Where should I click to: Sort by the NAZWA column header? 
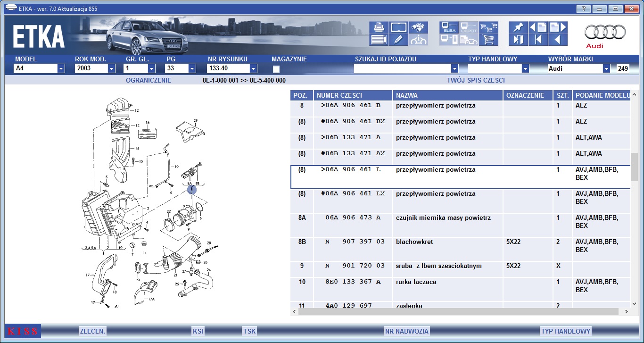(x=448, y=95)
